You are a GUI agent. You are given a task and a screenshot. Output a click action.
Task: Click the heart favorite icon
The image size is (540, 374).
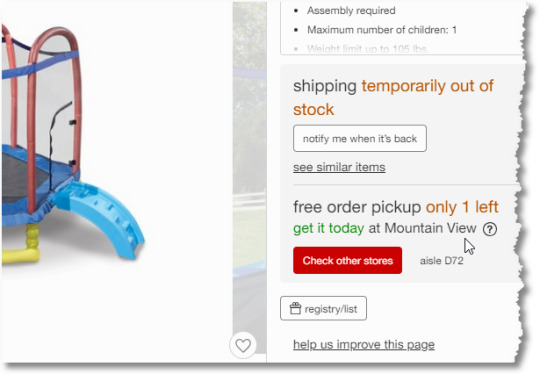click(x=243, y=345)
